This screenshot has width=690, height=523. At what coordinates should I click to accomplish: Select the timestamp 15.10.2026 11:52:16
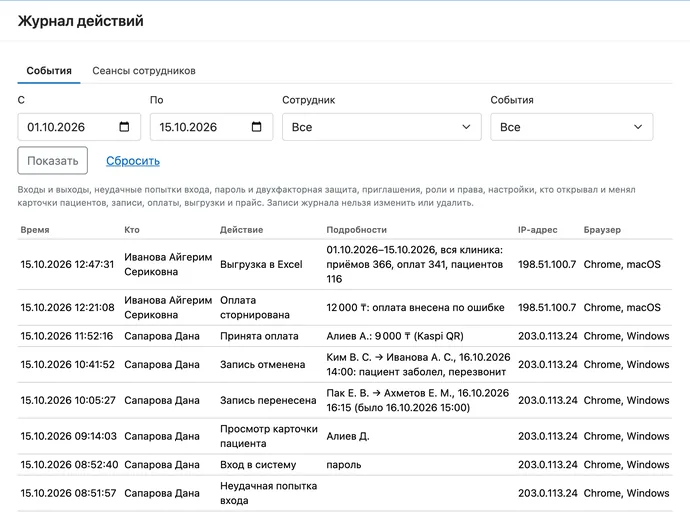pyautogui.click(x=66, y=336)
